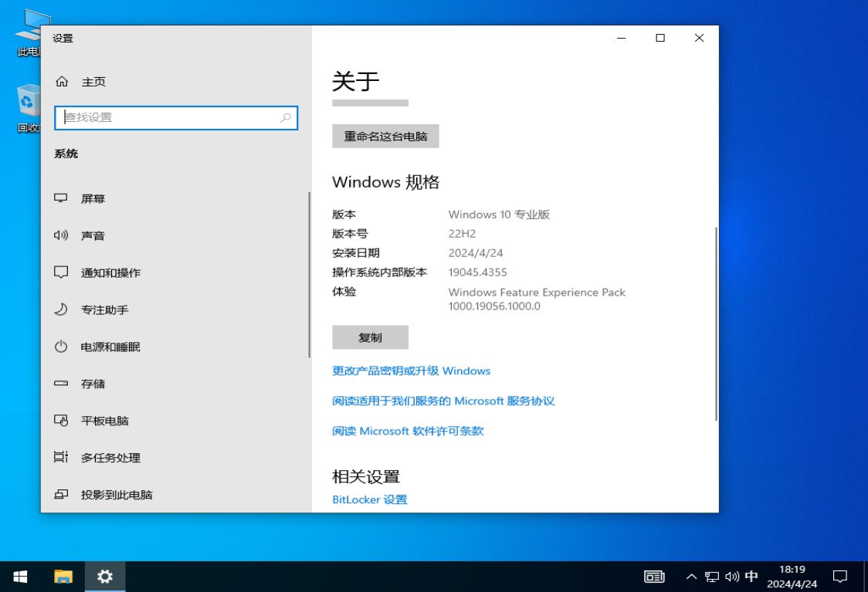
Task: Open Display (屏幕) settings in sidebar
Action: pos(93,198)
